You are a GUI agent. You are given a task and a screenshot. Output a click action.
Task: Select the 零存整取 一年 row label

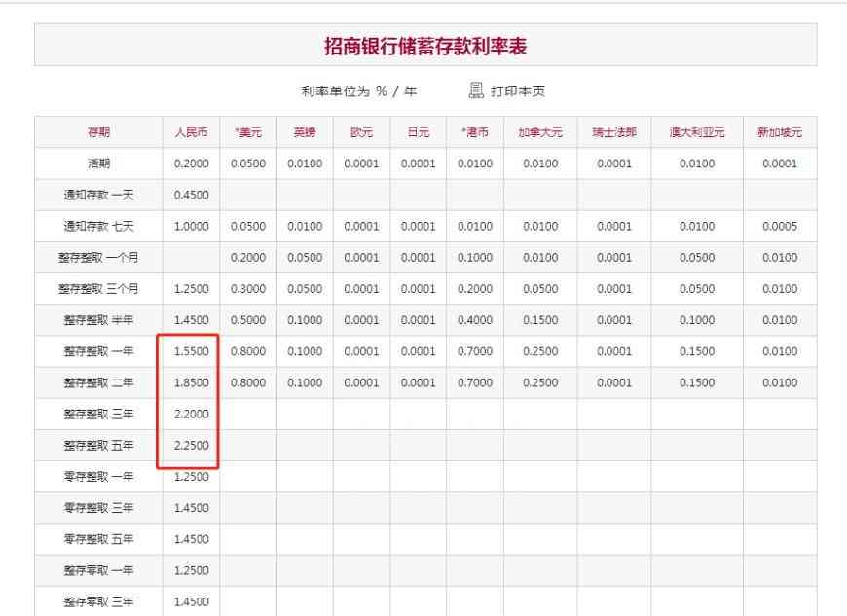99,477
